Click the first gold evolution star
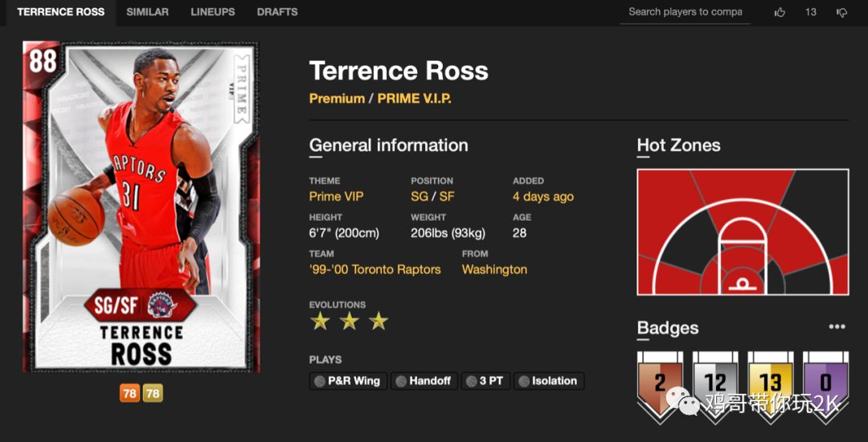The image size is (868, 442). [321, 321]
